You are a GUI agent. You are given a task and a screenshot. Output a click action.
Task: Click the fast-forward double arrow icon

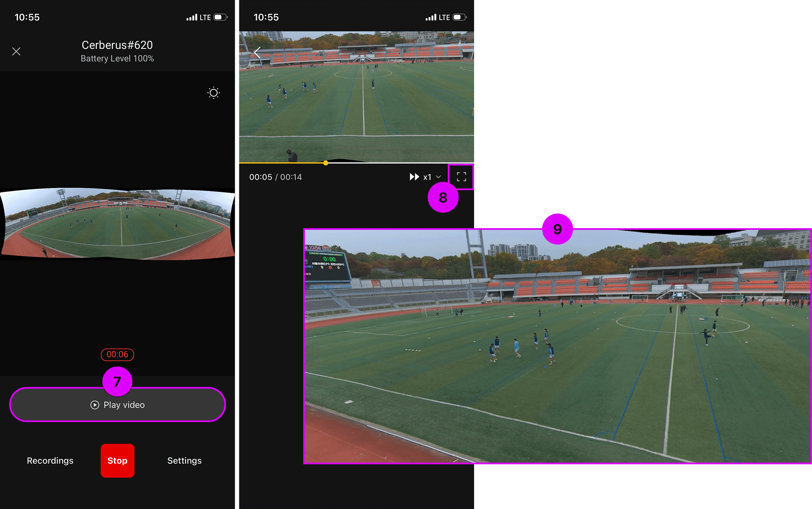click(x=414, y=177)
